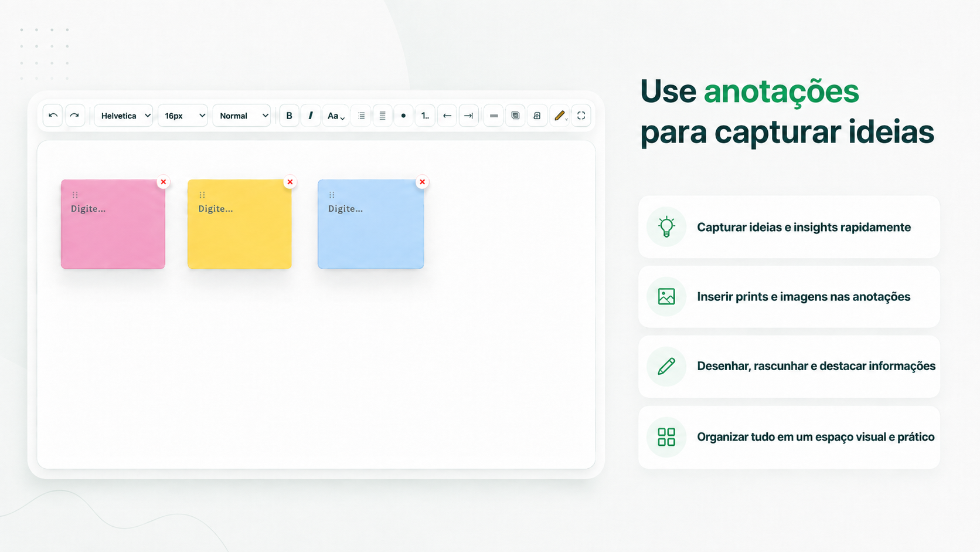Click the pencil feature icon beside Desenhar
The width and height of the screenshot is (980, 552).
click(x=666, y=366)
